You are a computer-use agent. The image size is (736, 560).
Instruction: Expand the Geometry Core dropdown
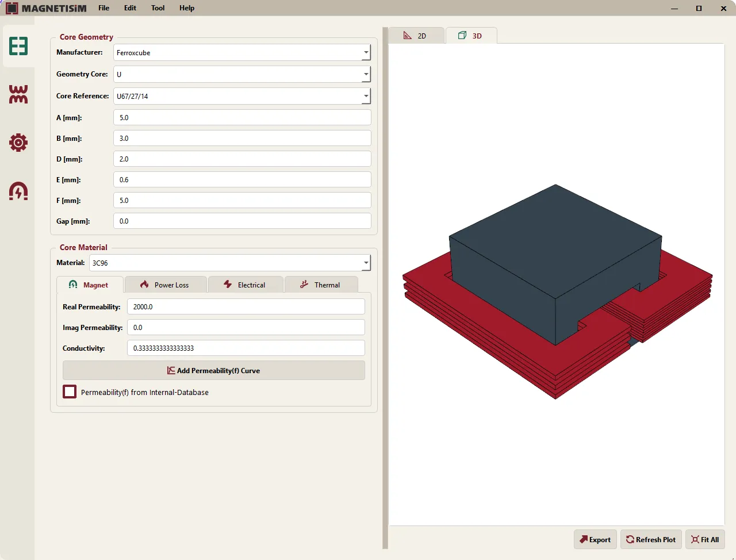242,74
